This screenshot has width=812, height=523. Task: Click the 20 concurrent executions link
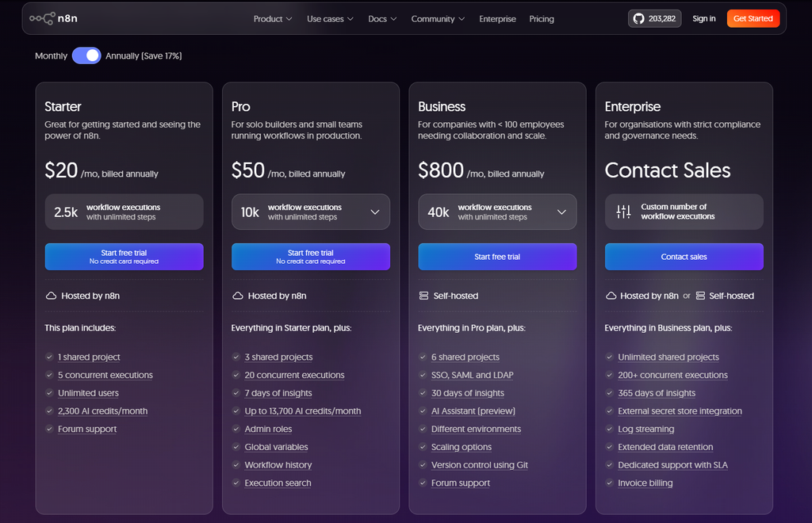(x=294, y=375)
